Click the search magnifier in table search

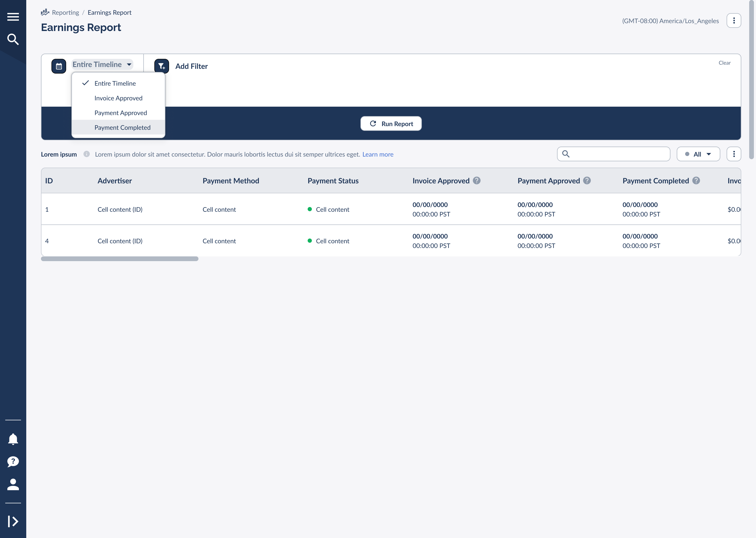[x=566, y=154]
